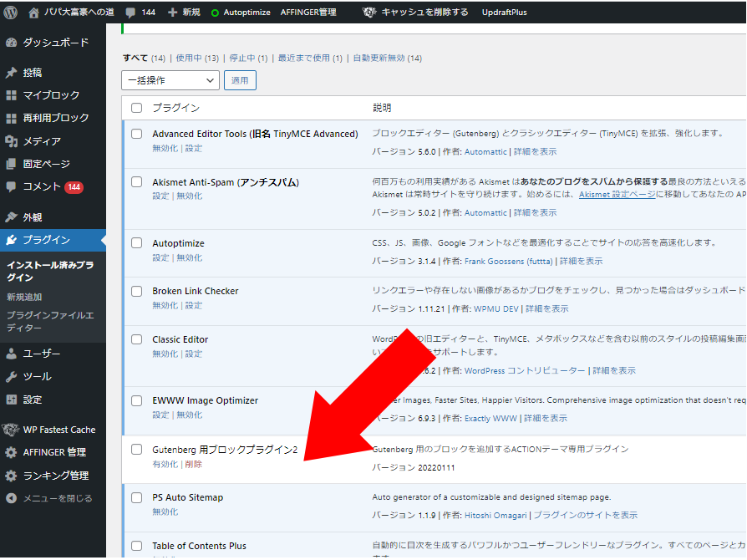Image resolution: width=747 pixels, height=560 pixels.
Task: Click the ユーザー person icon
Action: click(x=12, y=354)
